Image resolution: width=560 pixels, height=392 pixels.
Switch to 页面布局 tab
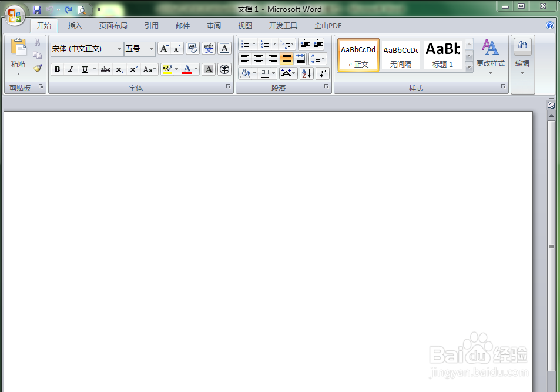coord(113,26)
